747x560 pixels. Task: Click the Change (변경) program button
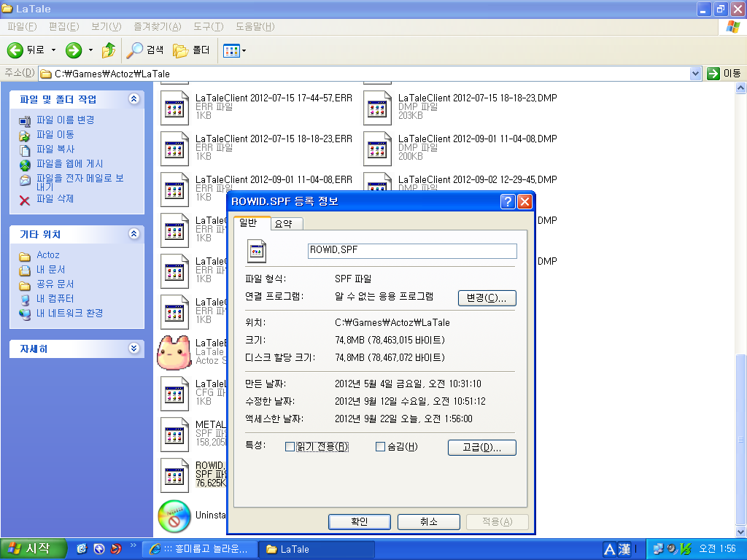click(487, 298)
